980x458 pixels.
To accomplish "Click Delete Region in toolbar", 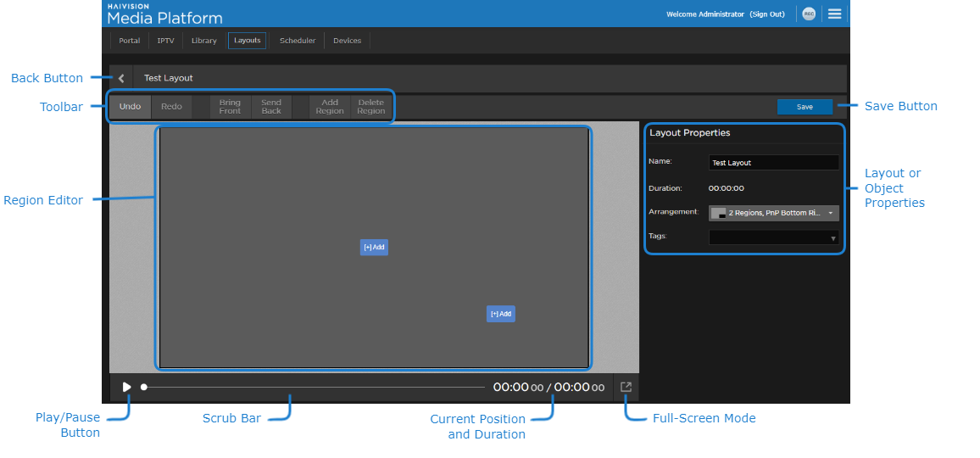I will (371, 107).
